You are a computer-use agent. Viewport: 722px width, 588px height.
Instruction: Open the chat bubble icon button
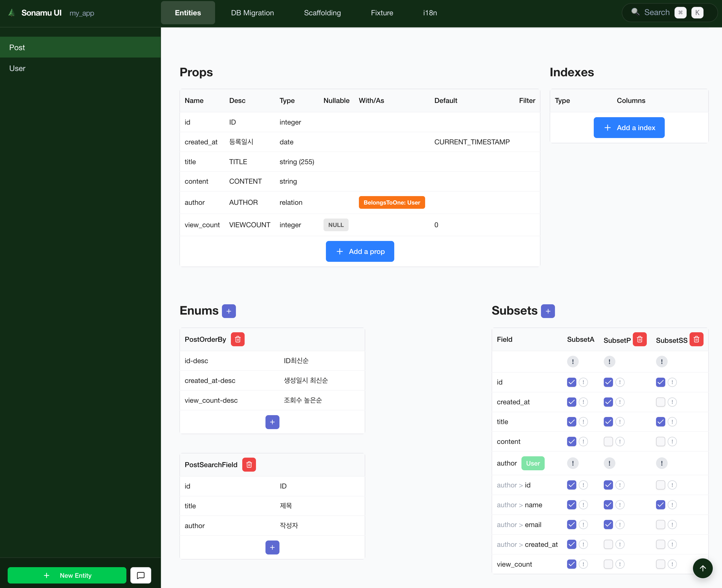[x=141, y=575]
